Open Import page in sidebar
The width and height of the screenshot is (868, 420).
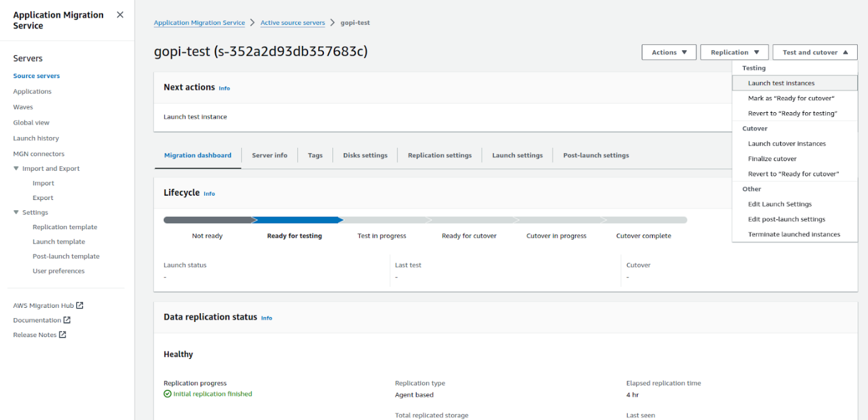pos(44,183)
